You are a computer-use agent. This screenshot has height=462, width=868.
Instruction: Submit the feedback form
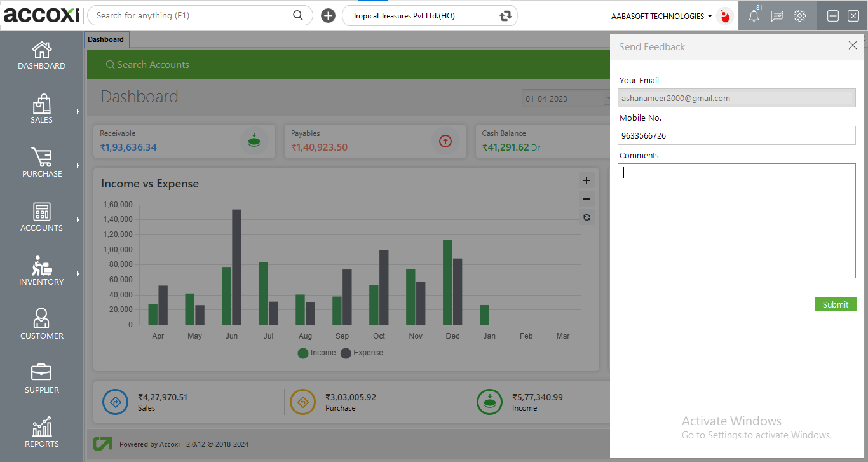tap(835, 304)
